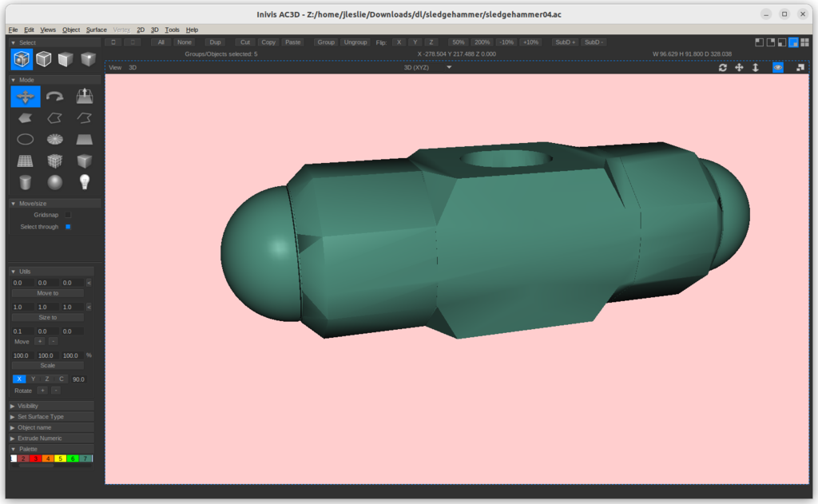Viewport: 818px width, 504px height.
Task: Enable the Gridsnap checkbox
Action: click(68, 215)
